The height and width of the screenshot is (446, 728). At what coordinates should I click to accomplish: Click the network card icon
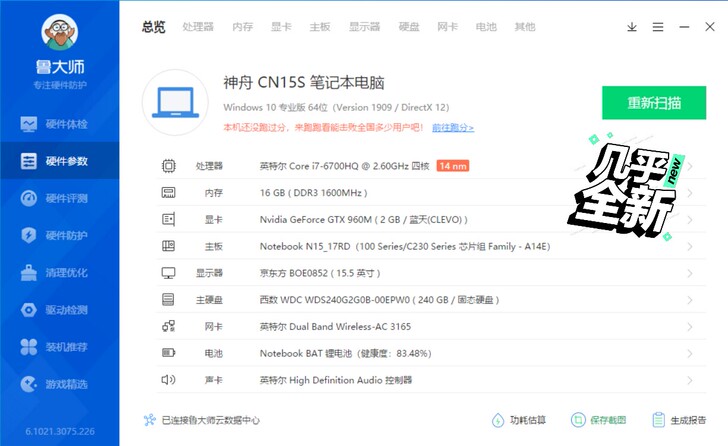(x=168, y=326)
